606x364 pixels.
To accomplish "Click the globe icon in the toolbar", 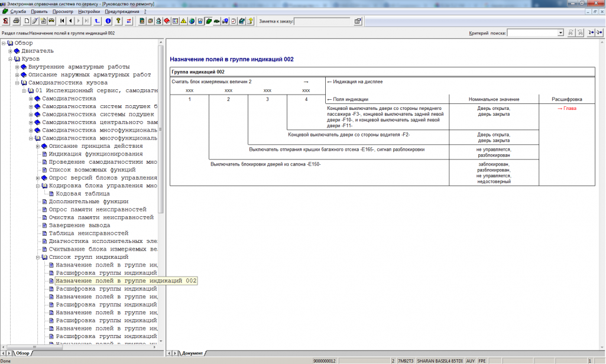I will click(192, 21).
